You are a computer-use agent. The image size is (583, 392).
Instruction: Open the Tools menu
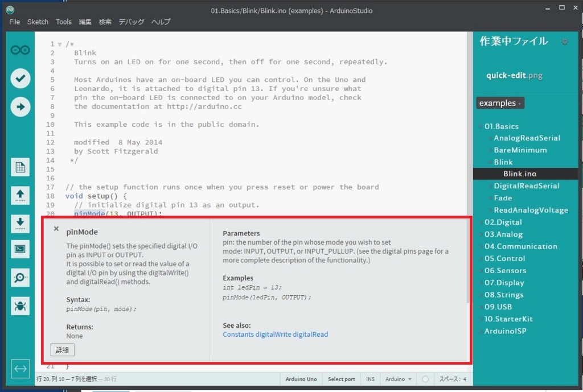tap(64, 22)
